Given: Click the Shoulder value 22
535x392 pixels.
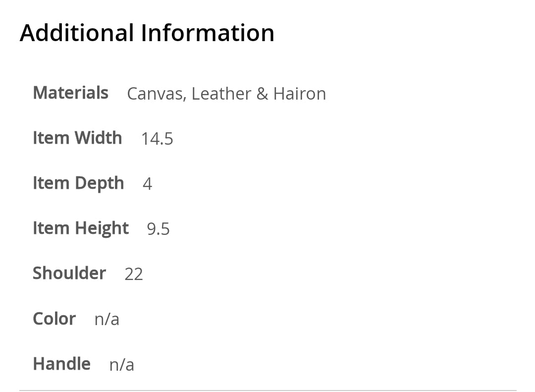Looking at the screenshot, I should (134, 275).
